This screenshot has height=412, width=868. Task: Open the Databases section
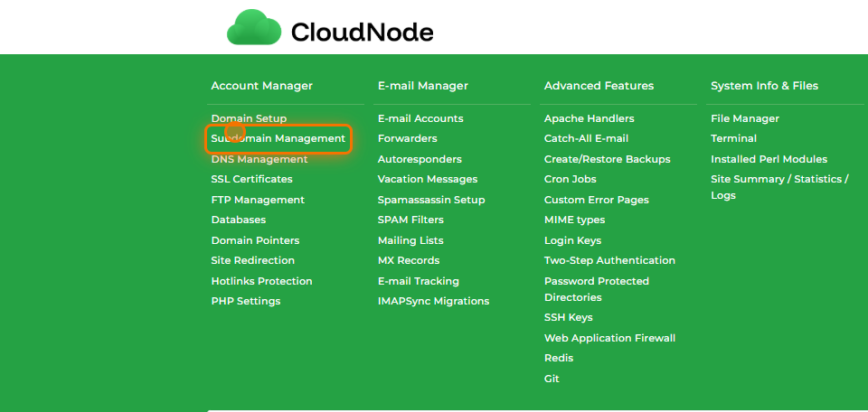(239, 220)
